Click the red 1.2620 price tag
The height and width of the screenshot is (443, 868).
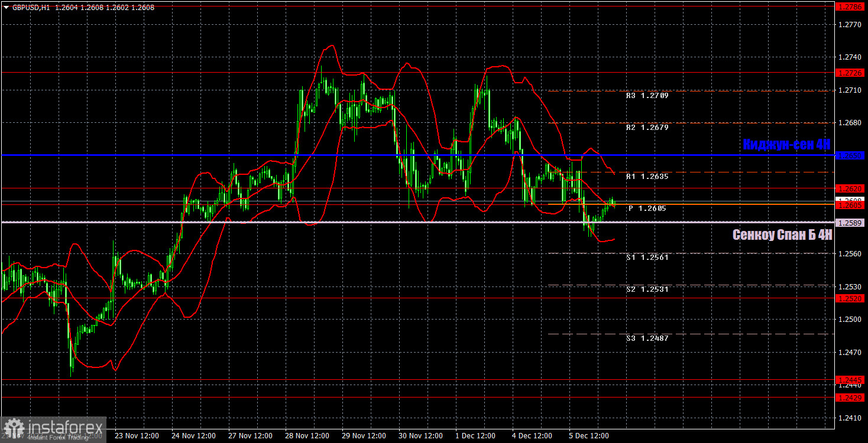click(850, 188)
